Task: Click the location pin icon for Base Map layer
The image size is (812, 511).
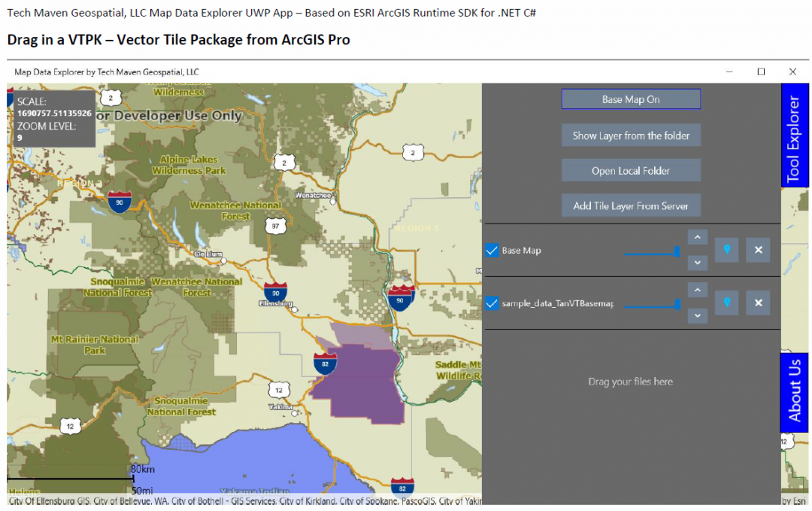Action: (726, 250)
